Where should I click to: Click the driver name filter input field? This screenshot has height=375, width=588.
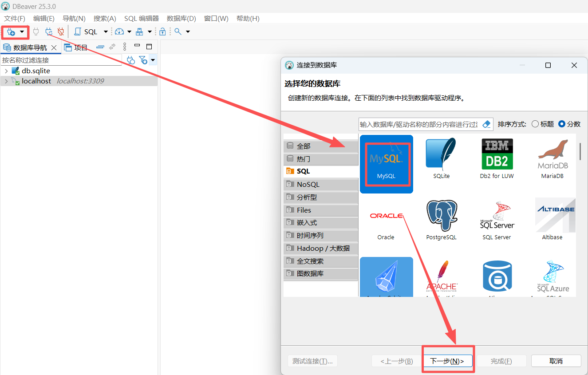pos(418,124)
